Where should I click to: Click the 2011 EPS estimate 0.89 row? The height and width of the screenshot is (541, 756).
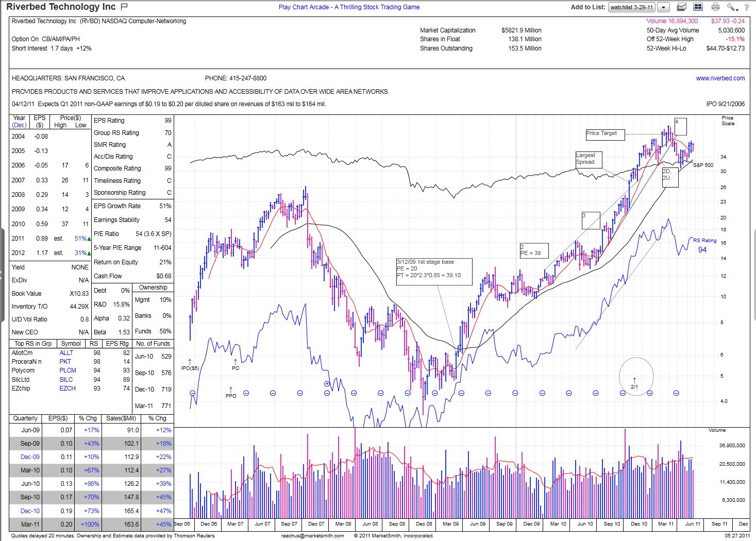[51, 239]
